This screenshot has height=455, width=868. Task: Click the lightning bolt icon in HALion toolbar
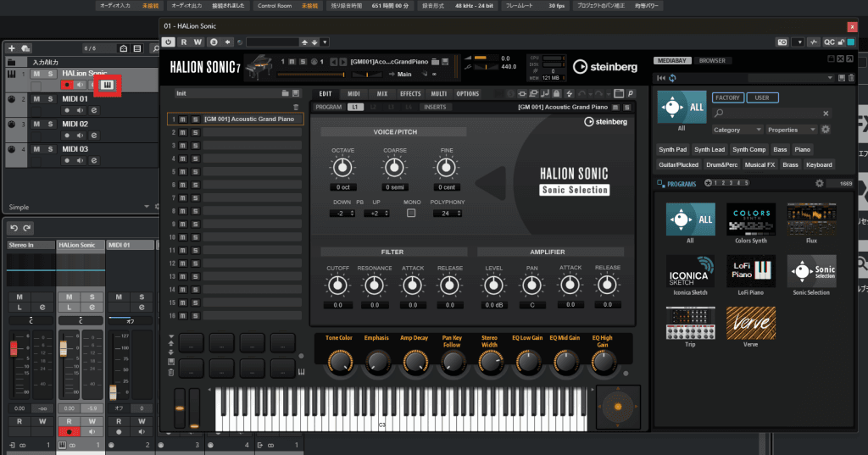pos(569,93)
